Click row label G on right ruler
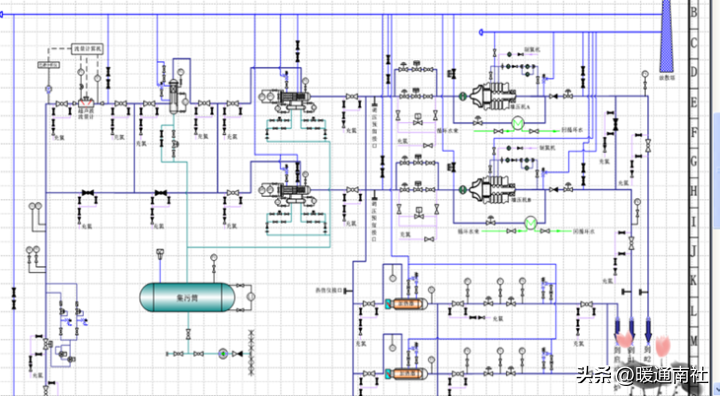 point(694,161)
